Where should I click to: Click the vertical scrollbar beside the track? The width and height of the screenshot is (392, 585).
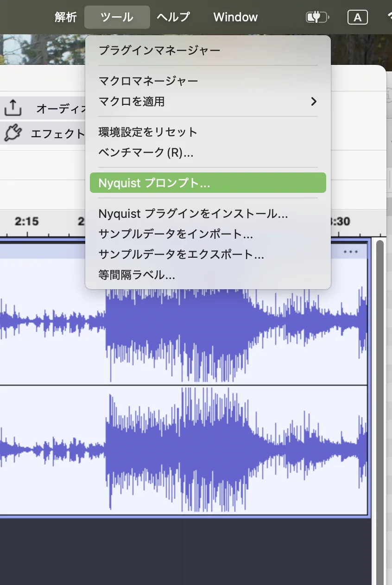(380, 371)
